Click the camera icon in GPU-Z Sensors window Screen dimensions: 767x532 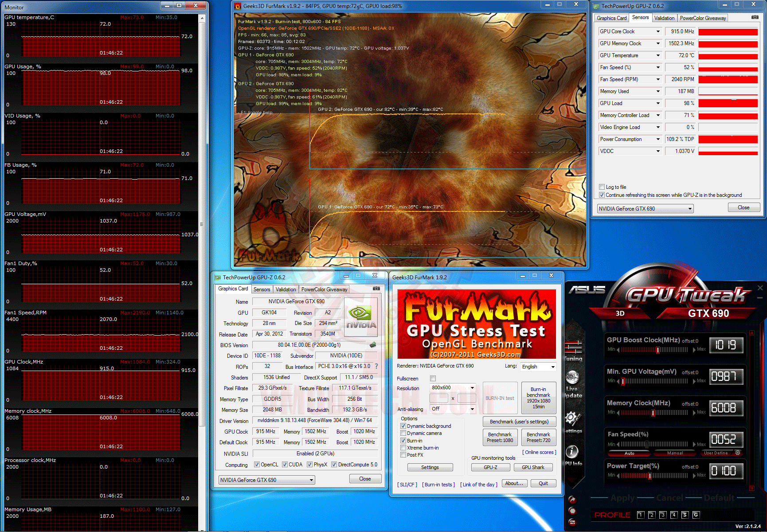755,17
